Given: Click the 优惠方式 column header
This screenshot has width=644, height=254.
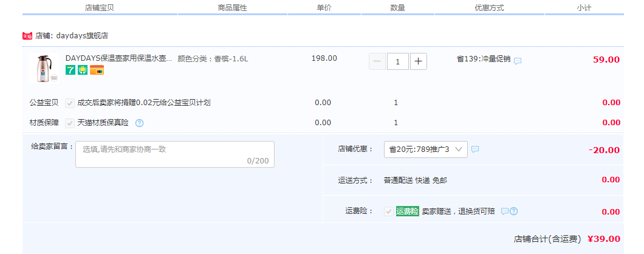Looking at the screenshot, I should (x=489, y=8).
